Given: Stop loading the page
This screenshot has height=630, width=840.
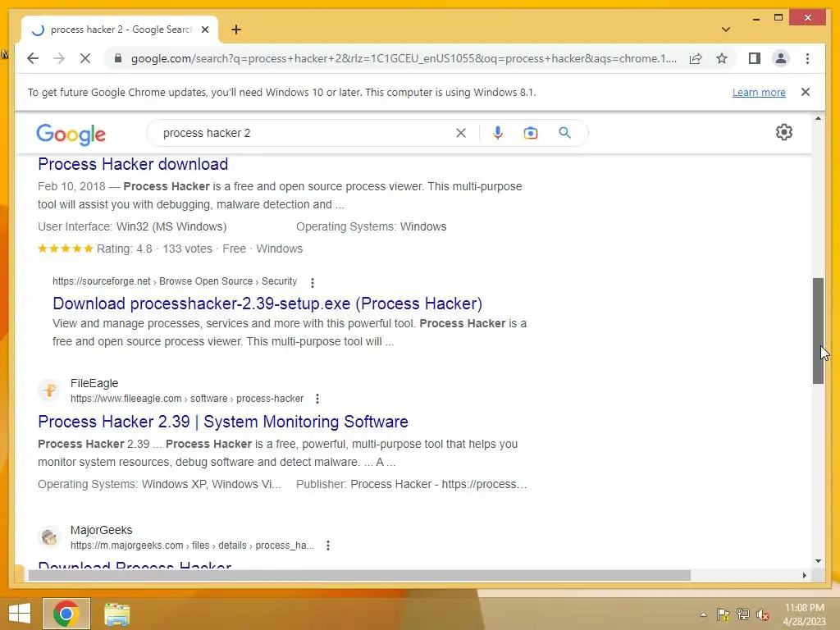Looking at the screenshot, I should (85, 58).
